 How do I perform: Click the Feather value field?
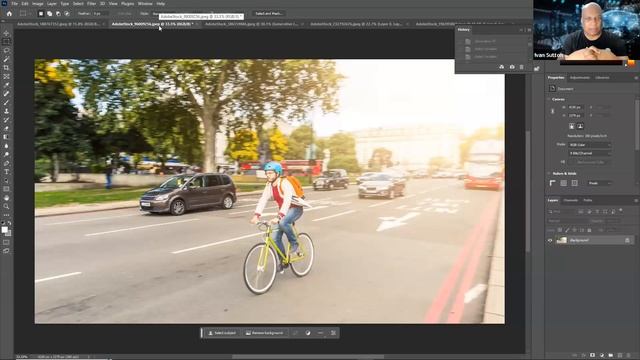[101, 13]
